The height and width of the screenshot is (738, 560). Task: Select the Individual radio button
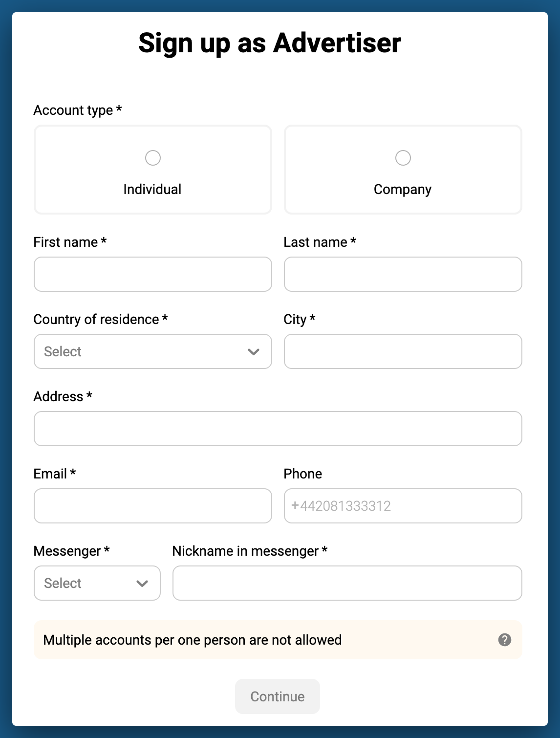click(153, 158)
